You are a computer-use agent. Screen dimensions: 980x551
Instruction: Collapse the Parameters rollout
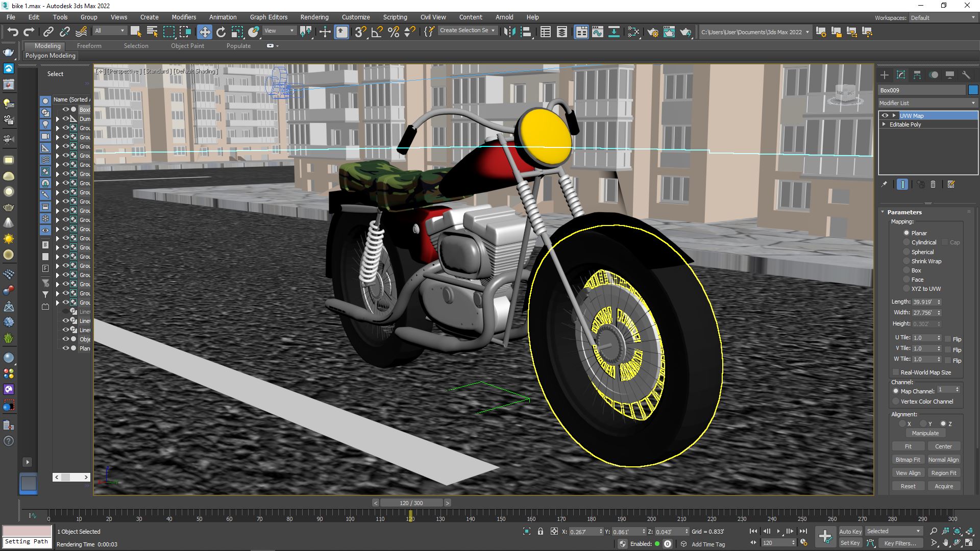tap(883, 212)
